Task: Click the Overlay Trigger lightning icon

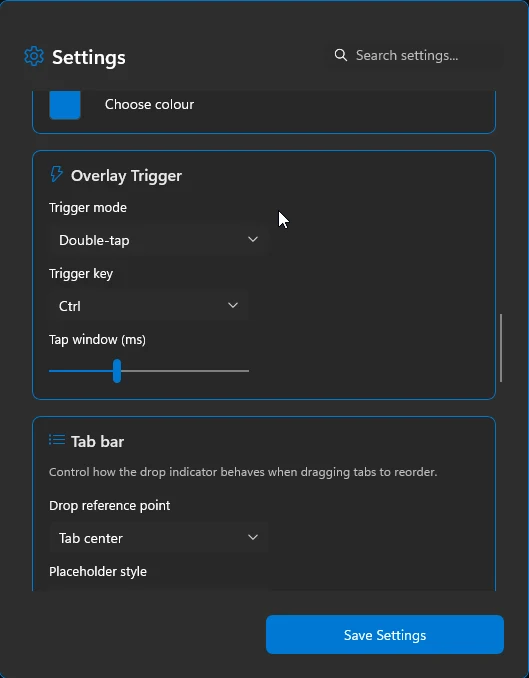Action: point(56,174)
